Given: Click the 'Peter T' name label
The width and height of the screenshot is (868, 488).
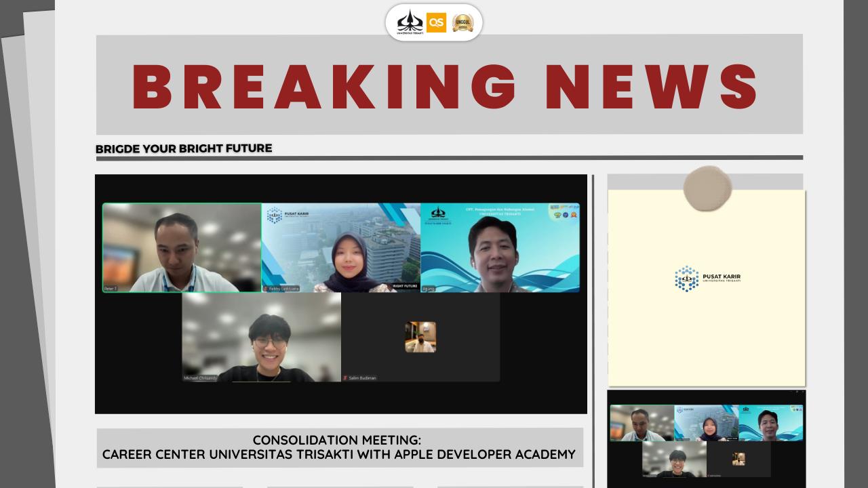Looking at the screenshot, I should pyautogui.click(x=110, y=288).
